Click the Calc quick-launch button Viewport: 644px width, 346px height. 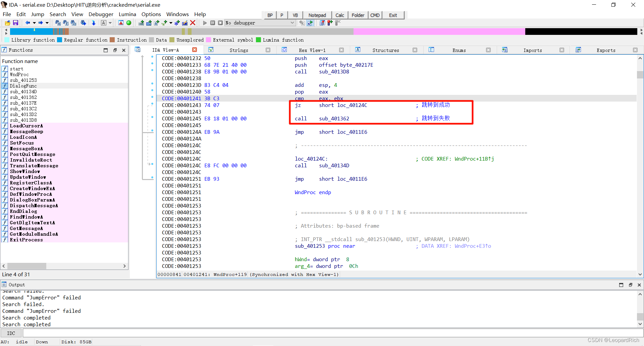point(340,15)
